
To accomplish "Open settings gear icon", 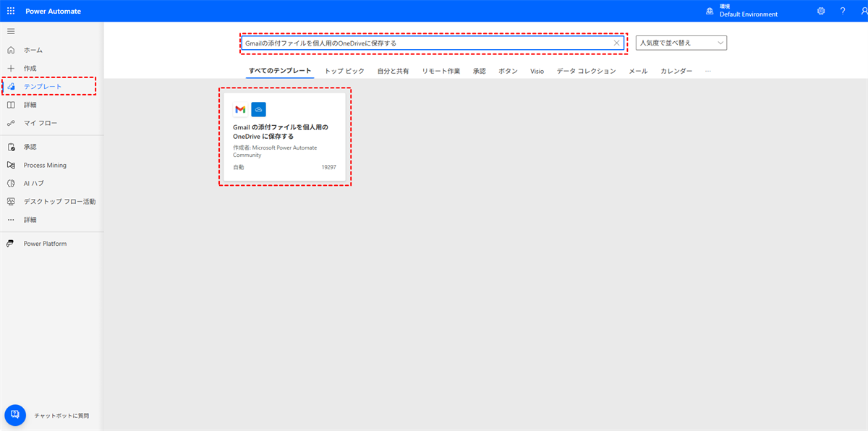I will (x=821, y=12).
